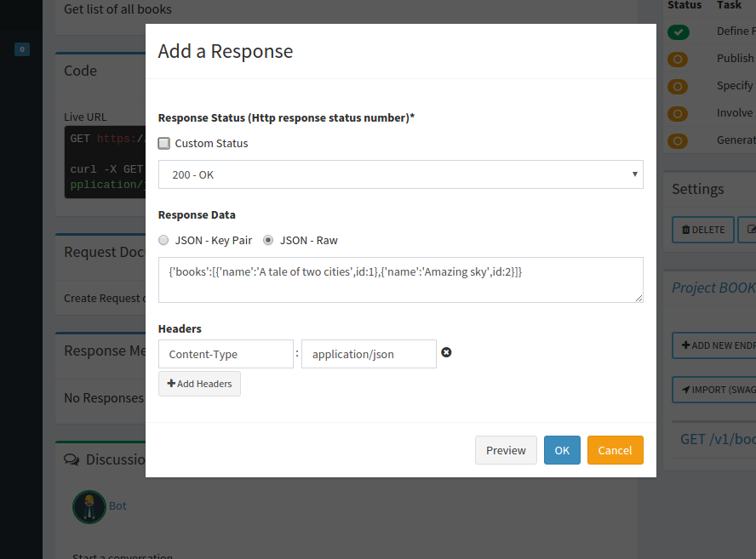
Task: Click the application/json header value field
Action: pos(369,354)
